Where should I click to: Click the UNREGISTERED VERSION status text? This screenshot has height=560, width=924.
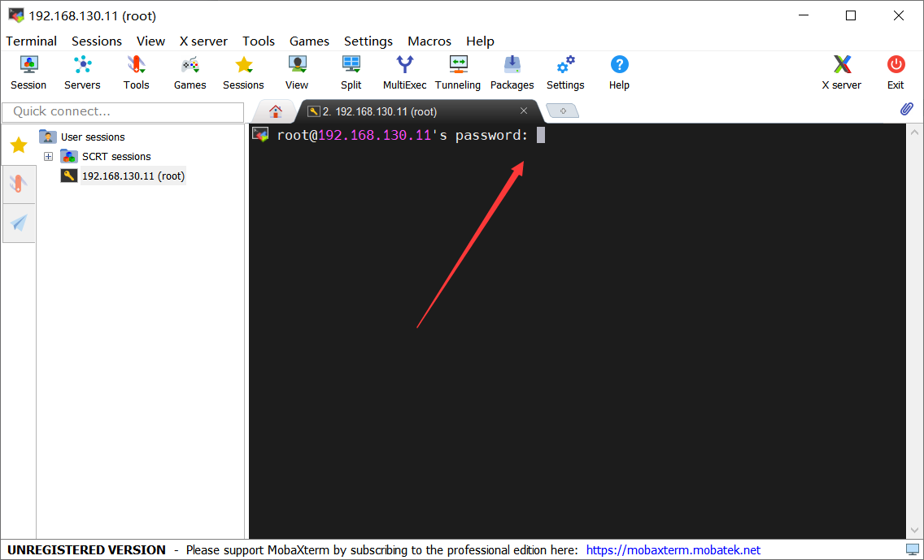[x=86, y=550]
